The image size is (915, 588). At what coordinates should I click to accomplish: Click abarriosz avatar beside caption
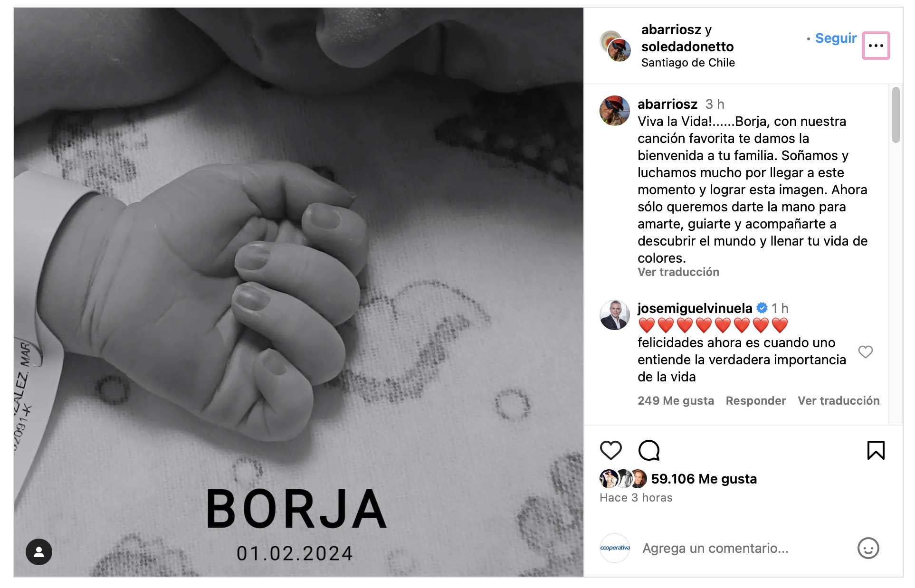615,110
